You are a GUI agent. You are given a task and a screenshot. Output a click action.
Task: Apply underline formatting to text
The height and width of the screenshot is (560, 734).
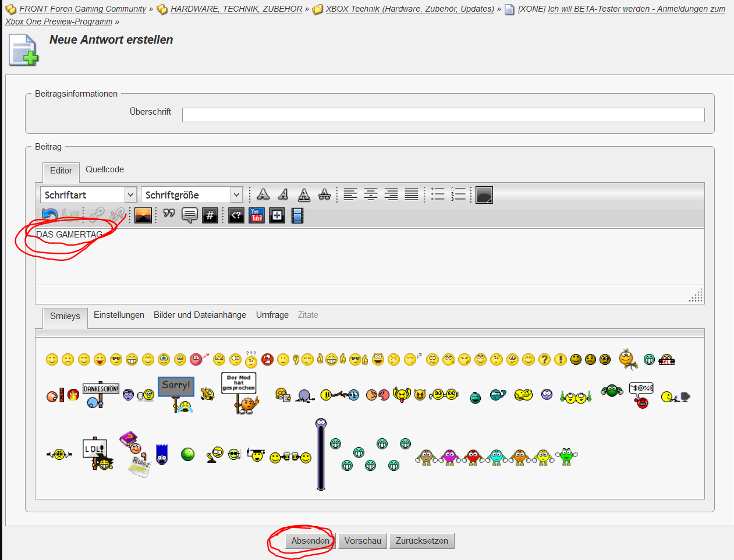tap(304, 194)
